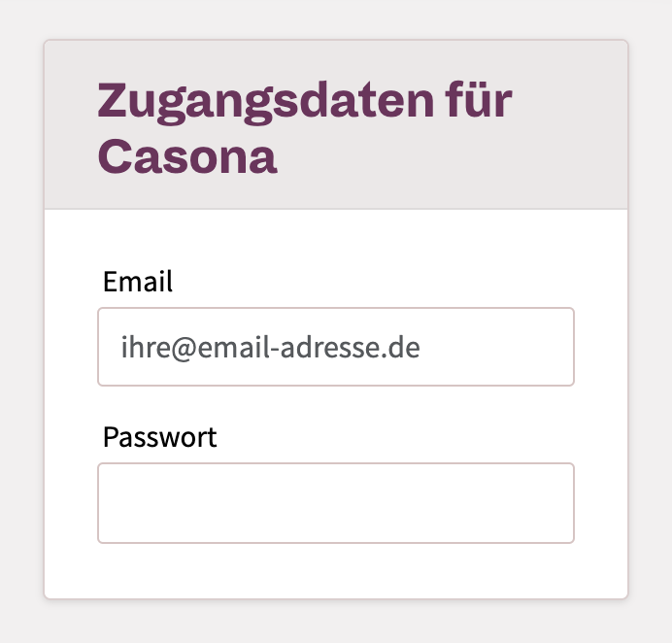Click the Passwort field label
The width and height of the screenshot is (672, 643).
[x=160, y=438]
